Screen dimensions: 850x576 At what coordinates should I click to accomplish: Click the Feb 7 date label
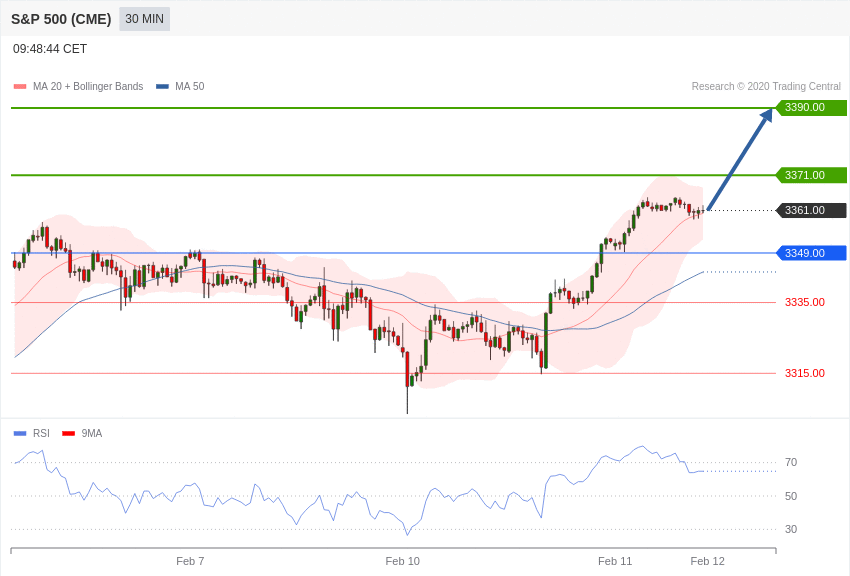tap(190, 561)
